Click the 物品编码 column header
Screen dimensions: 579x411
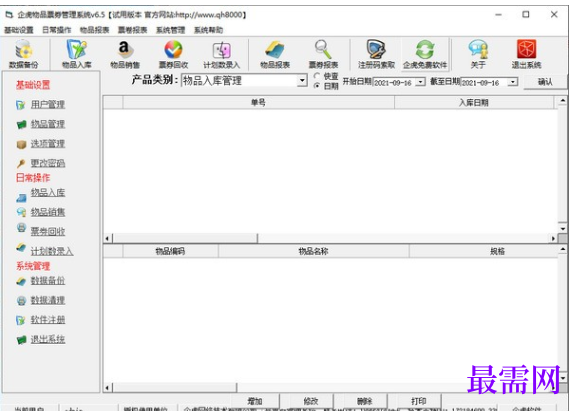170,251
